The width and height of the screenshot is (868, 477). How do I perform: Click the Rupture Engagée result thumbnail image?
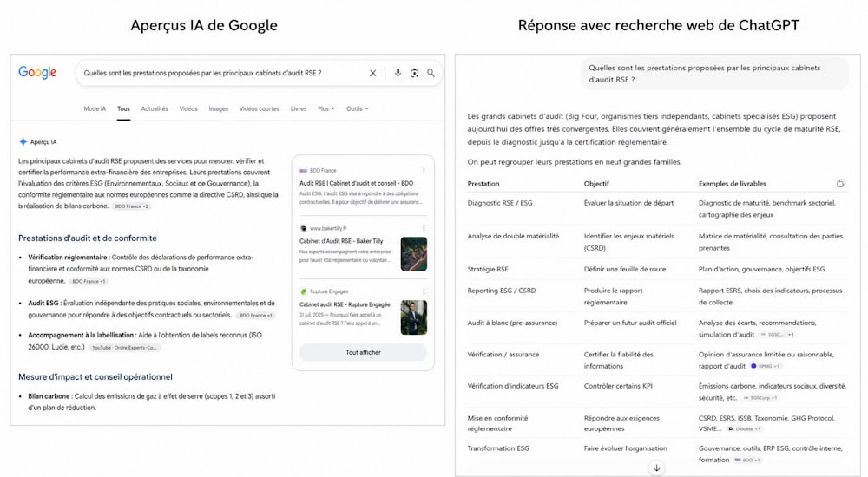(x=413, y=317)
